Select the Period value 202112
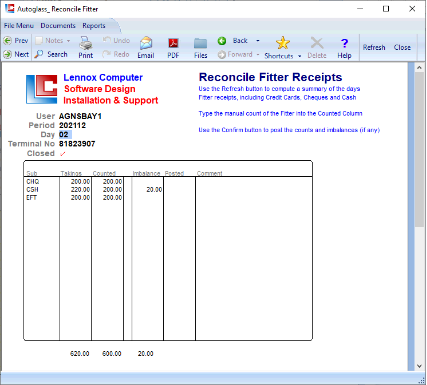Viewport: 427px width, 385px height. [x=72, y=125]
